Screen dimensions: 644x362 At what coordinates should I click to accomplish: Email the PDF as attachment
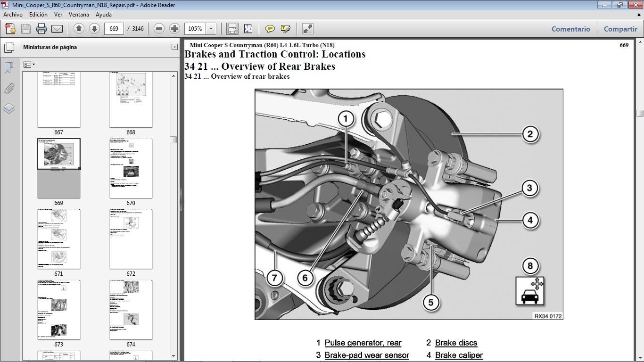57,28
